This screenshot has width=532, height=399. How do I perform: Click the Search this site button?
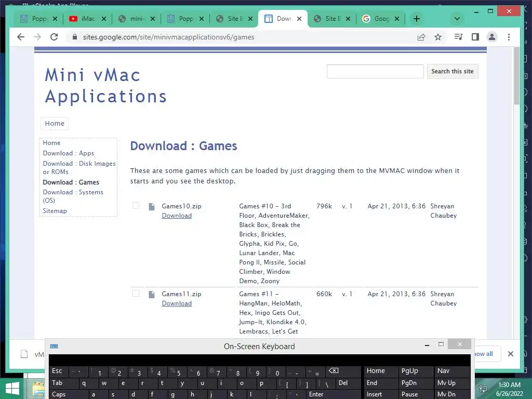(453, 71)
